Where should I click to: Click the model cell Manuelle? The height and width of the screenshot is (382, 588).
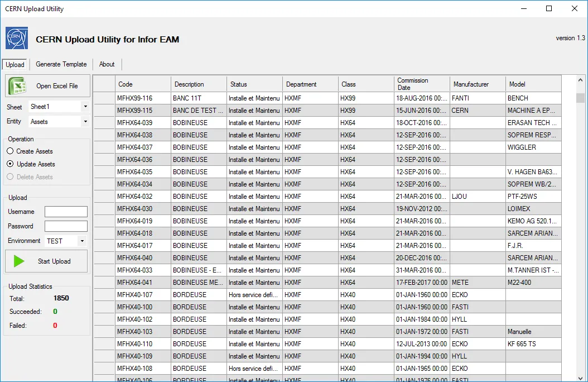coord(534,331)
